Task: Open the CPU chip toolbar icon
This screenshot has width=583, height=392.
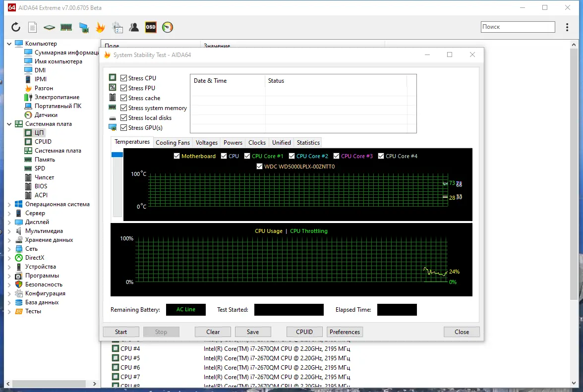Action: pos(49,27)
